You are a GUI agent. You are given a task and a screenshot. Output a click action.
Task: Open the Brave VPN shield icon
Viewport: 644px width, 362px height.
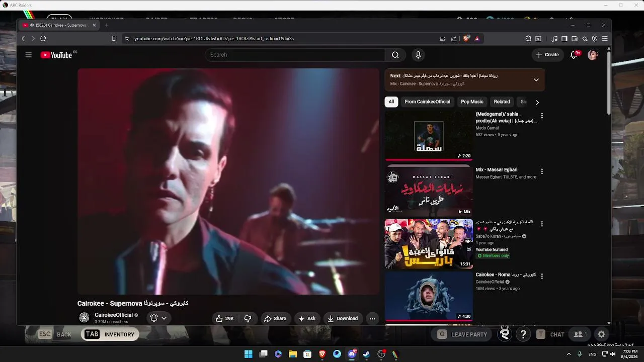[595, 39]
